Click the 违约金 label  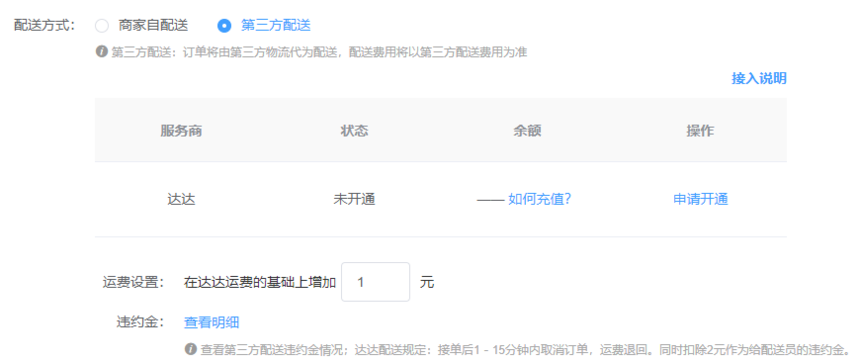(x=141, y=323)
